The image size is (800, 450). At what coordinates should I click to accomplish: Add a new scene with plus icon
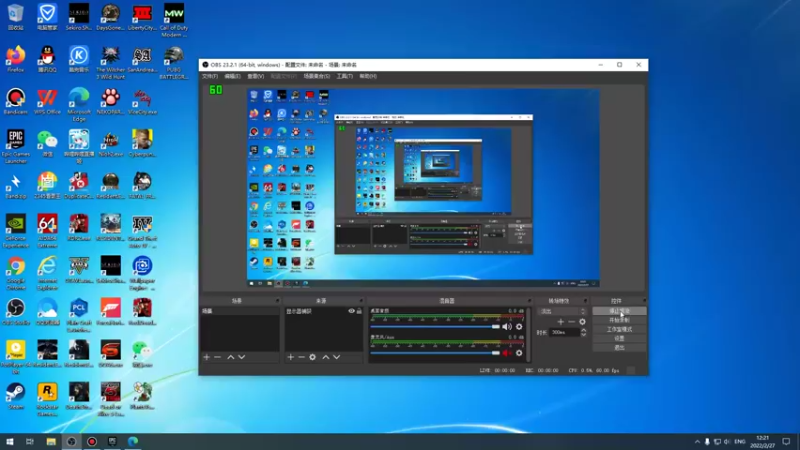click(207, 357)
